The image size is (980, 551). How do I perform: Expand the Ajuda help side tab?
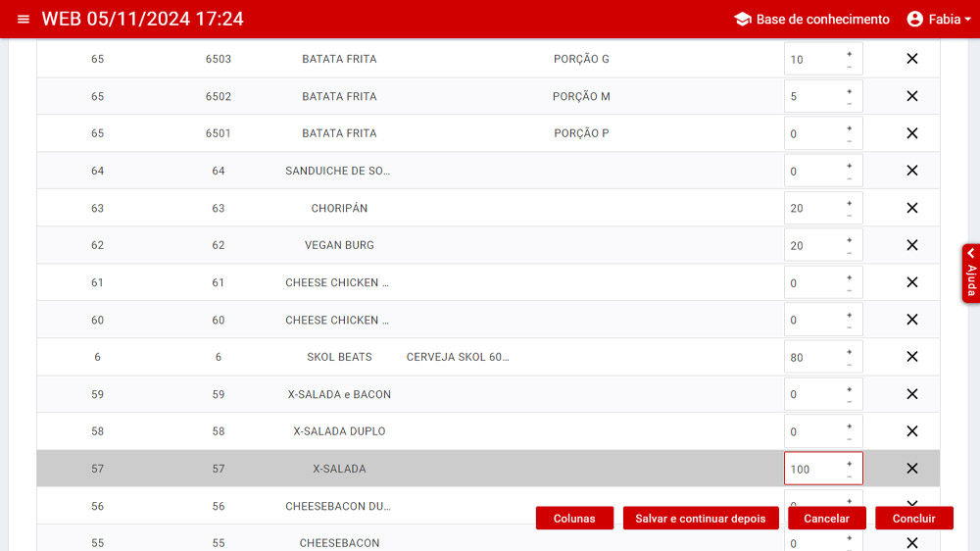[970, 274]
